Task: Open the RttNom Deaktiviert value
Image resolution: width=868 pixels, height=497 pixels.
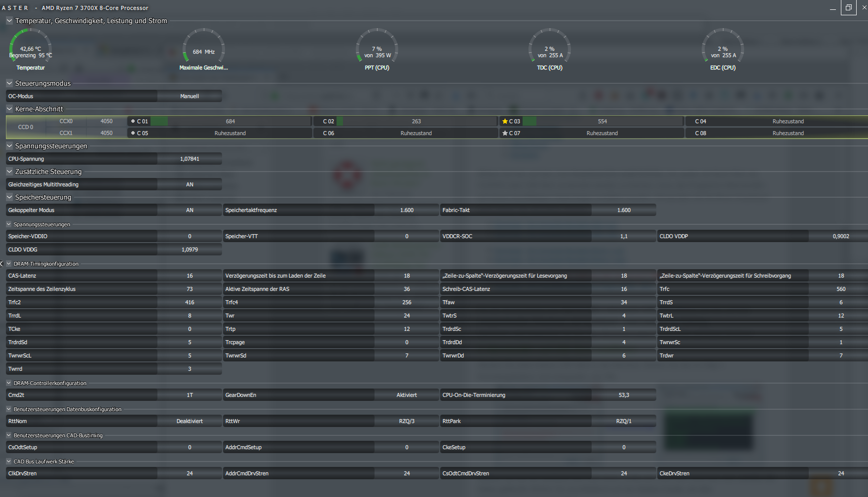Action: click(189, 421)
